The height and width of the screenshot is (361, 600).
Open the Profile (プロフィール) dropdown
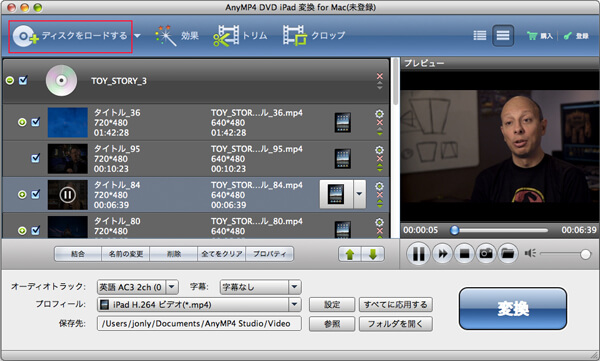[x=199, y=305]
